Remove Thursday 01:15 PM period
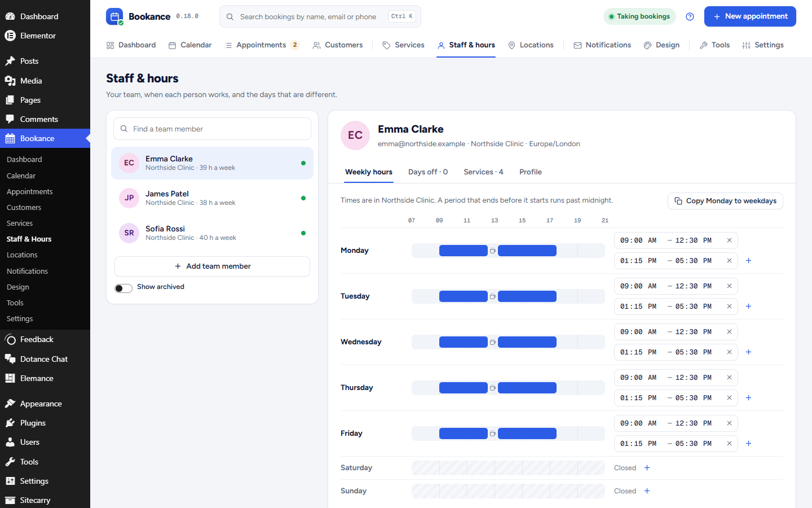 [x=729, y=398]
